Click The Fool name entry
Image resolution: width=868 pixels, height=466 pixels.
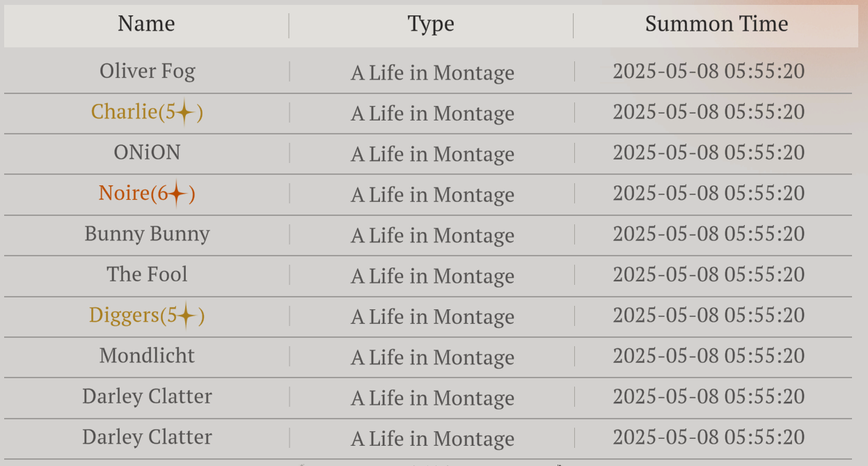(x=147, y=274)
